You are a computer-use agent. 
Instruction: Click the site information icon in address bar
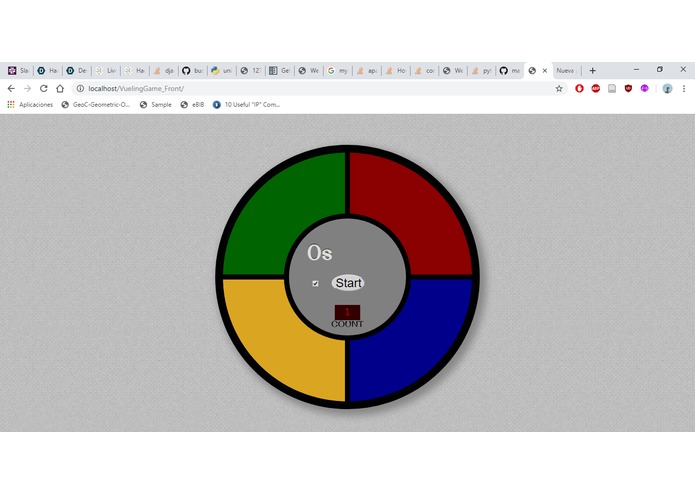point(80,89)
